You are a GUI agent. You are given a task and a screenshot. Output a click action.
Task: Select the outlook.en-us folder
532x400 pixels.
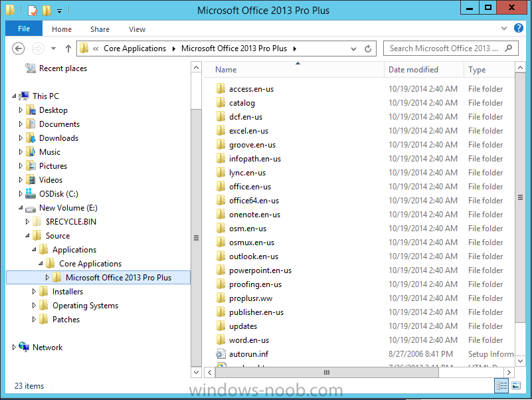point(254,256)
